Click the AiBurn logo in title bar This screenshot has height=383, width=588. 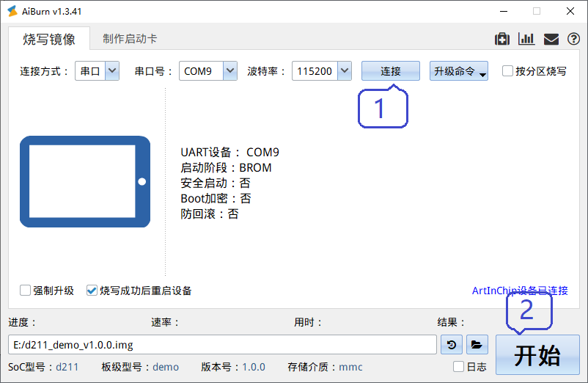[12, 11]
